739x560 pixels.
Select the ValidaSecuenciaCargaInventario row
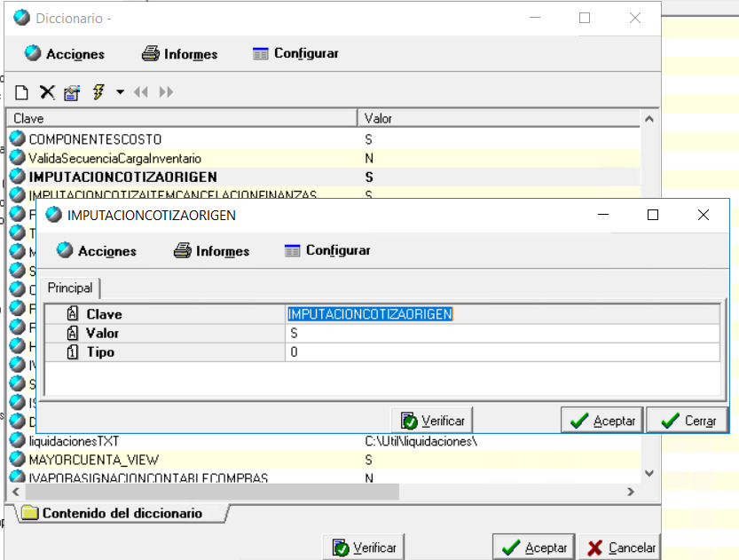(x=325, y=158)
